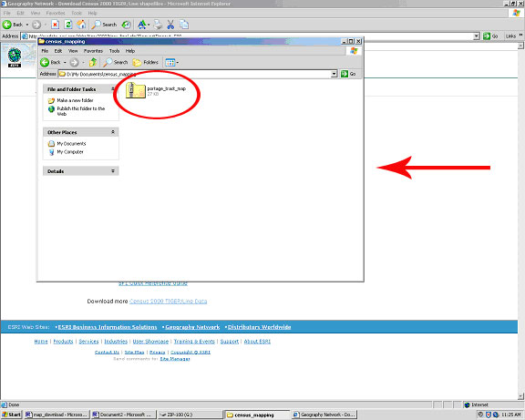
Task: Open Census 2000 TIGER/Line Data link
Action: [168, 302]
